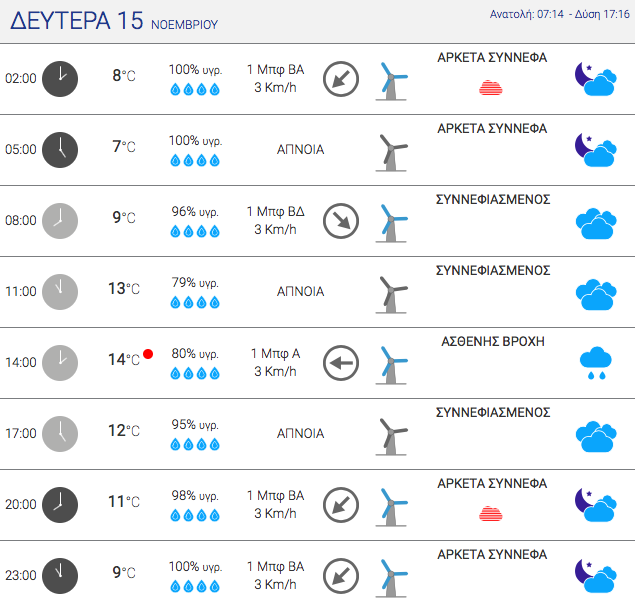Click the night cloud icon at 05:00
635x608 pixels.
[596, 150]
